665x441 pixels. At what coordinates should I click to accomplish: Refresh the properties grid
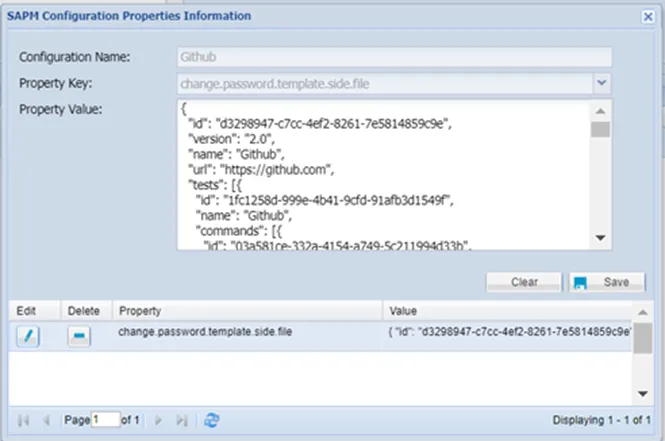point(212,420)
